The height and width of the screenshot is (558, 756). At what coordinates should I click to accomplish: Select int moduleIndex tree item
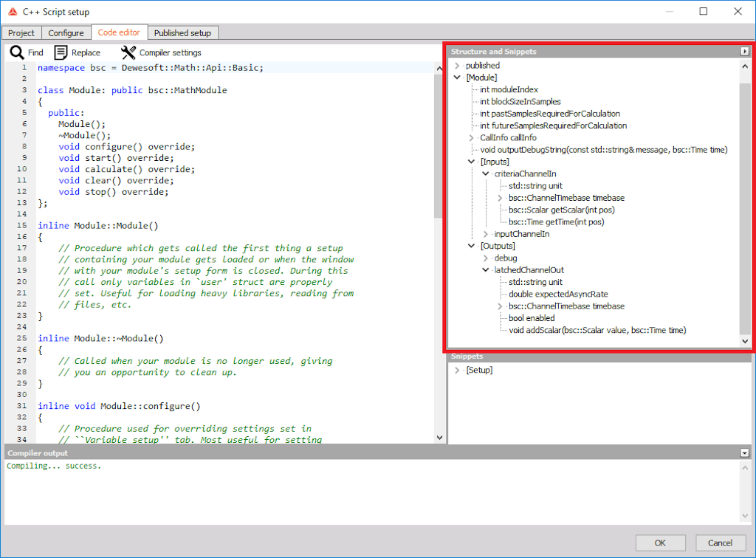point(509,89)
